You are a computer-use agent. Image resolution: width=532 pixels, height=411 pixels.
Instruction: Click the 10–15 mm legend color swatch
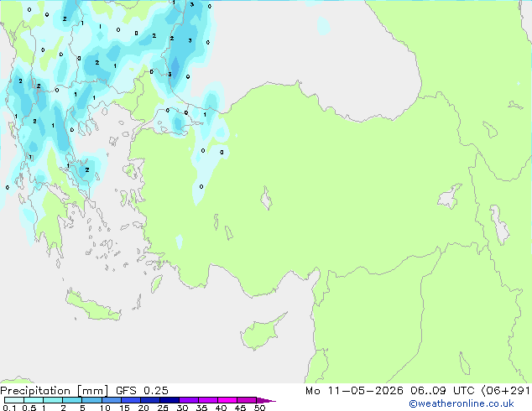point(111,400)
